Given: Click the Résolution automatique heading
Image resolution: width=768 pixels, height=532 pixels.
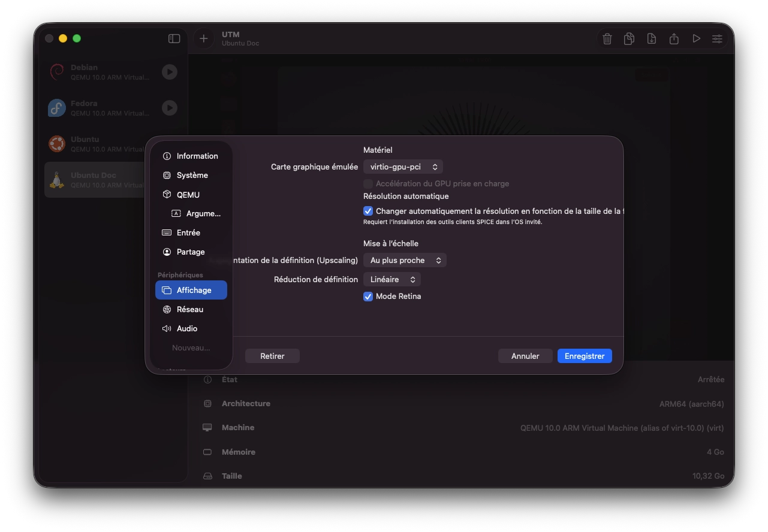Looking at the screenshot, I should 406,197.
